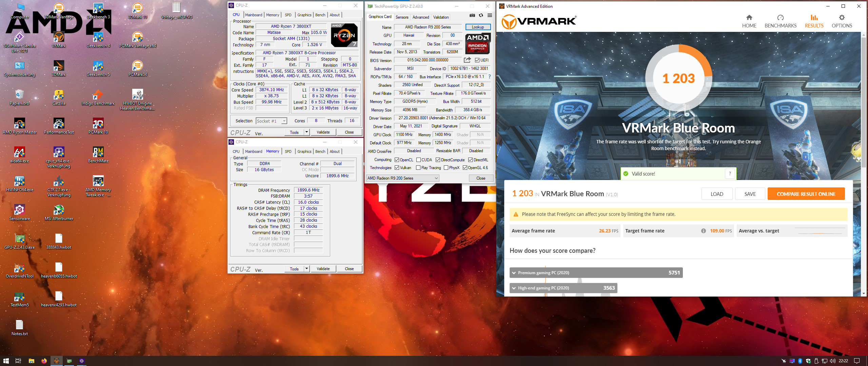Viewport: 868px width, 366px height.
Task: Click GPU-Z screenshot camera icon
Action: point(472,15)
